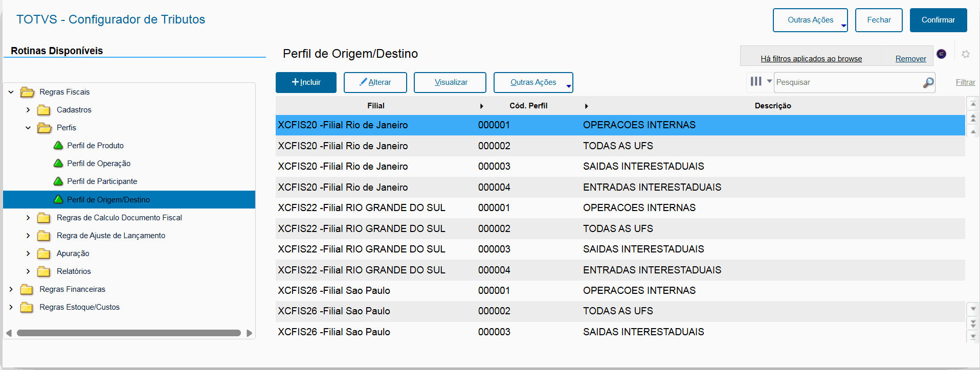Screen dimensions: 980x370
Task: Open Perfil de Operação routine
Action: click(x=99, y=164)
